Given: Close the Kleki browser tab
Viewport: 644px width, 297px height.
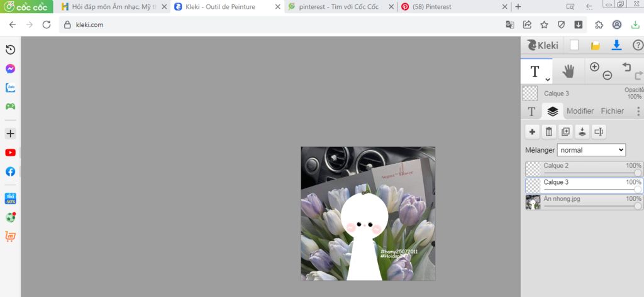Looking at the screenshot, I should click(277, 6).
